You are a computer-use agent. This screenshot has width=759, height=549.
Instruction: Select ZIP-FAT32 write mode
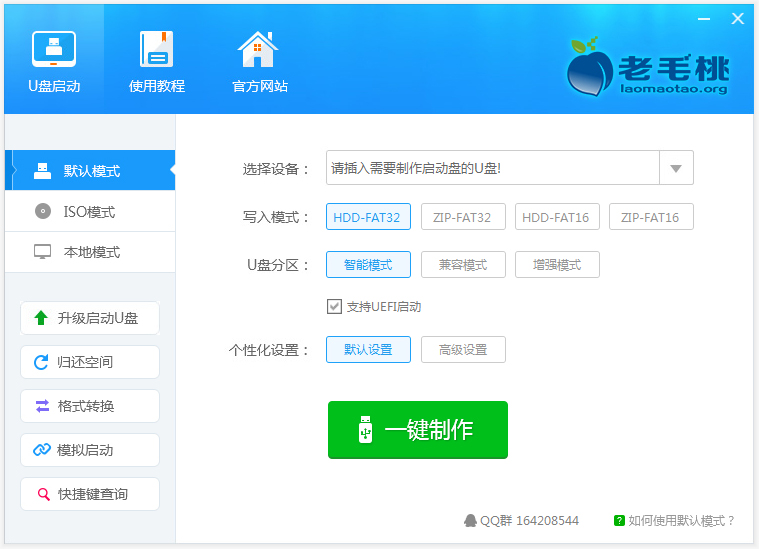point(462,217)
